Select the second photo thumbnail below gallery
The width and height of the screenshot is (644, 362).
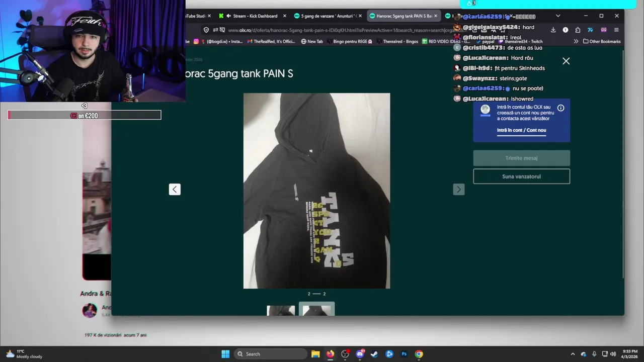pos(316,309)
